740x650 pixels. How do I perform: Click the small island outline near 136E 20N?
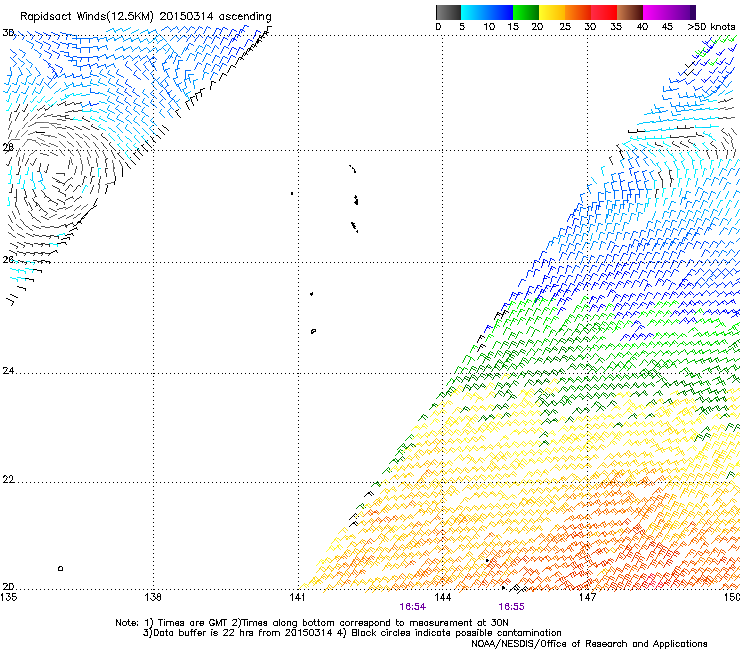[x=60, y=568]
